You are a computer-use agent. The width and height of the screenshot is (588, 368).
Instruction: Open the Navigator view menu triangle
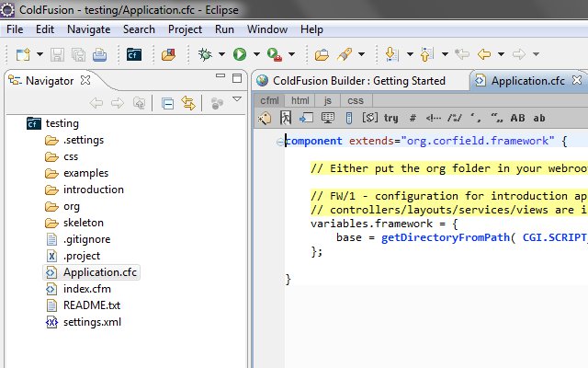coord(237,99)
